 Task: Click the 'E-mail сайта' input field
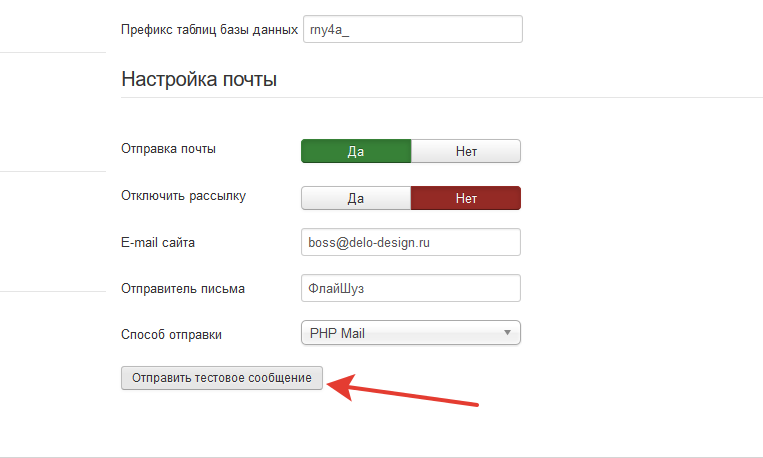(x=411, y=242)
